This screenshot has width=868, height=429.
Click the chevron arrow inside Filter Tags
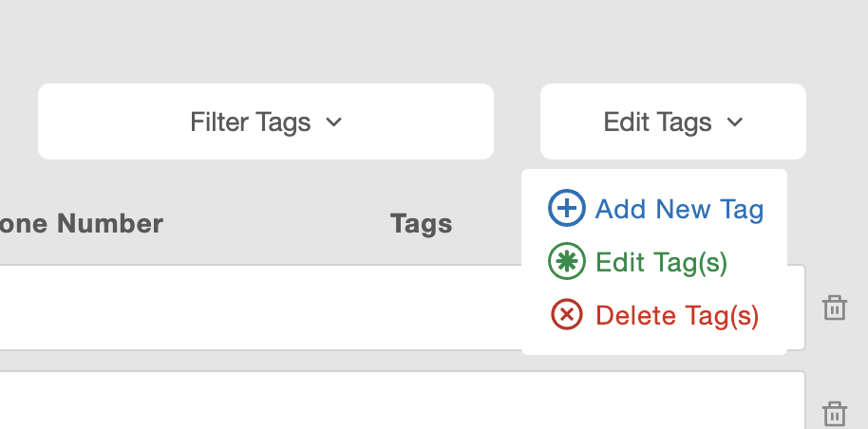pos(333,122)
